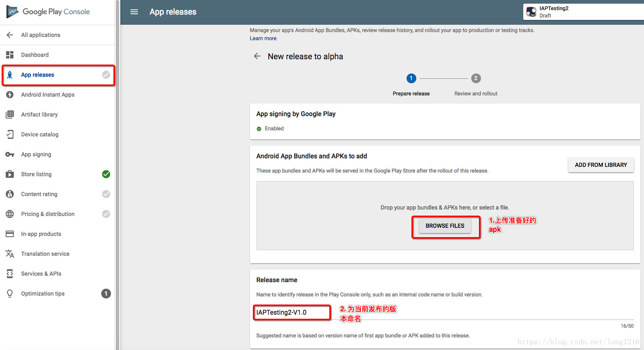Image resolution: width=644 pixels, height=350 pixels.
Task: Click the sidebar vertical scrollbar
Action: click(117, 175)
